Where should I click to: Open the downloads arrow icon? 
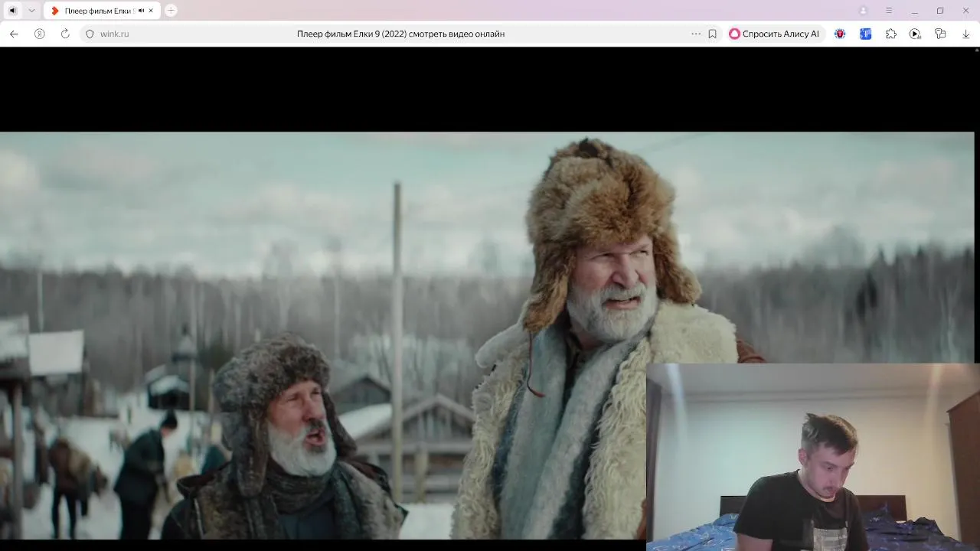point(965,34)
